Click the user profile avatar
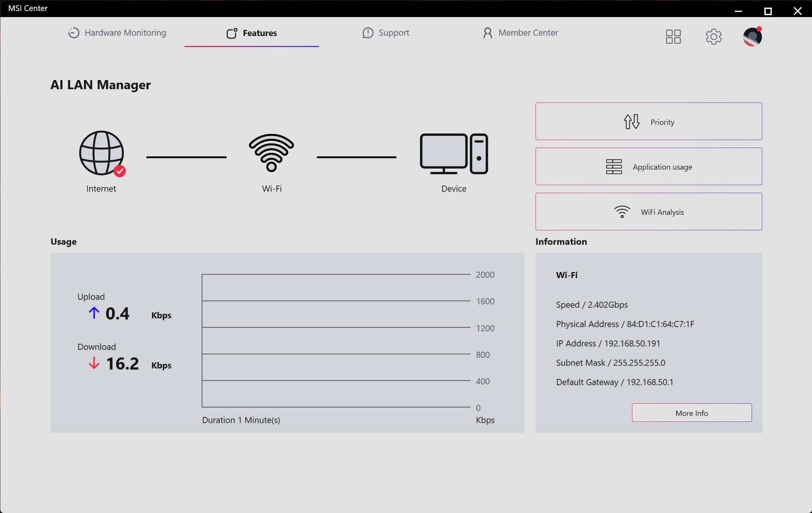The height and width of the screenshot is (513, 812). [x=752, y=37]
